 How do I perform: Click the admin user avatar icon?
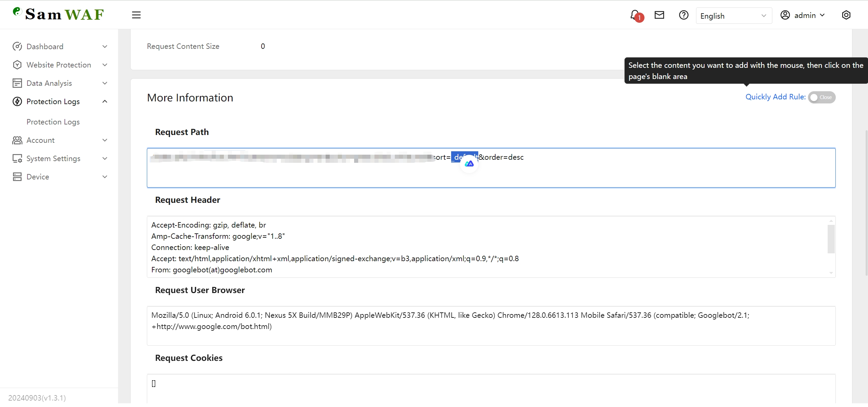pos(785,15)
